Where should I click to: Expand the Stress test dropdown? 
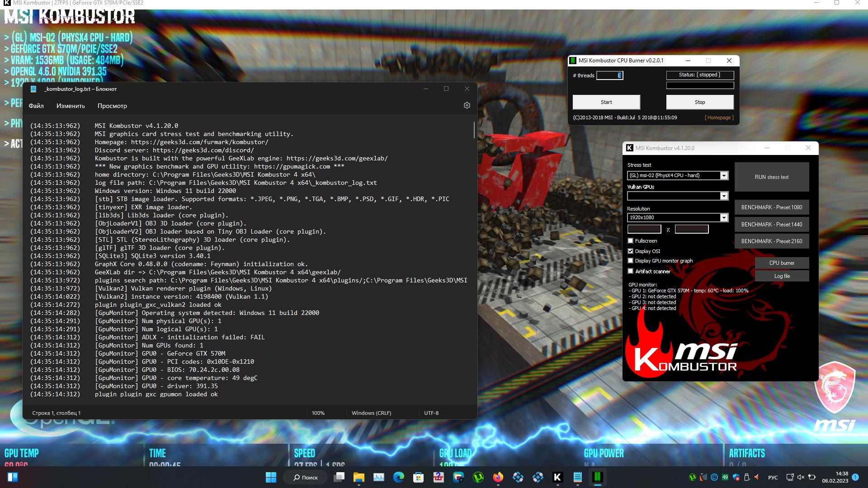click(x=723, y=175)
